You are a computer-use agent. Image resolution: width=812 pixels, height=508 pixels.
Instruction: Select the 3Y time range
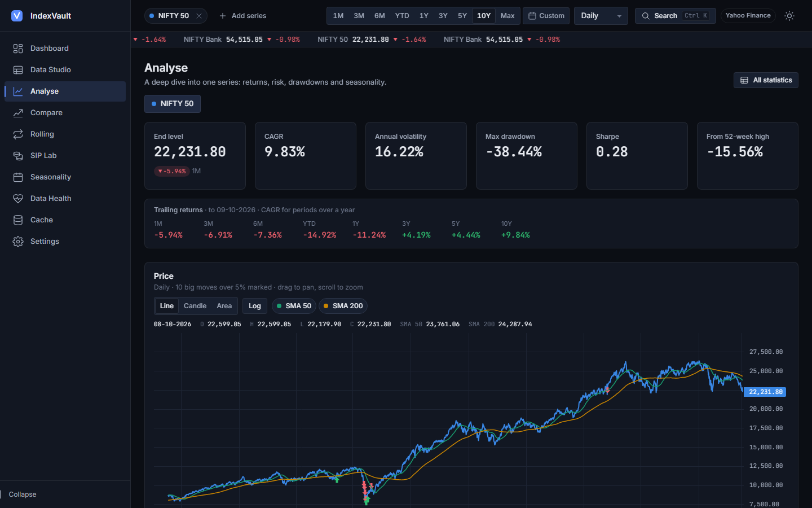[x=443, y=16]
